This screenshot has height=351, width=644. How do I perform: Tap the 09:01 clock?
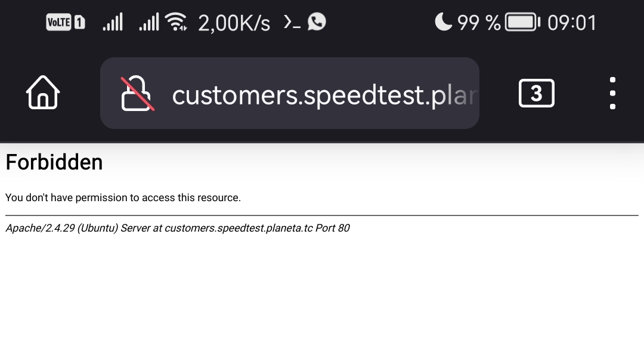tap(572, 23)
